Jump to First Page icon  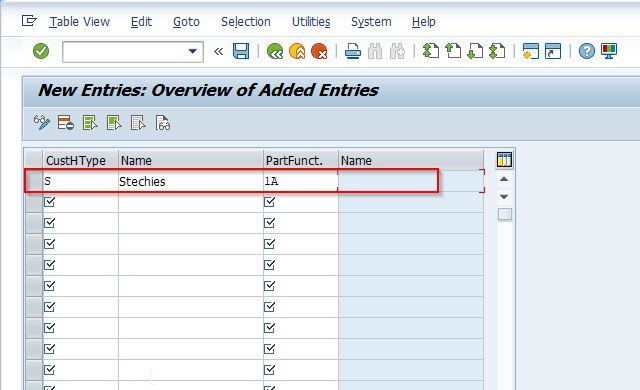431,51
